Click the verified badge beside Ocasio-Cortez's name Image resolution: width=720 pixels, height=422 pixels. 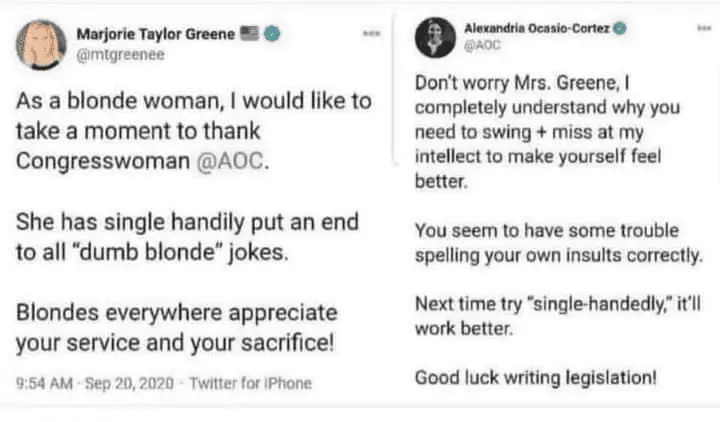(621, 28)
